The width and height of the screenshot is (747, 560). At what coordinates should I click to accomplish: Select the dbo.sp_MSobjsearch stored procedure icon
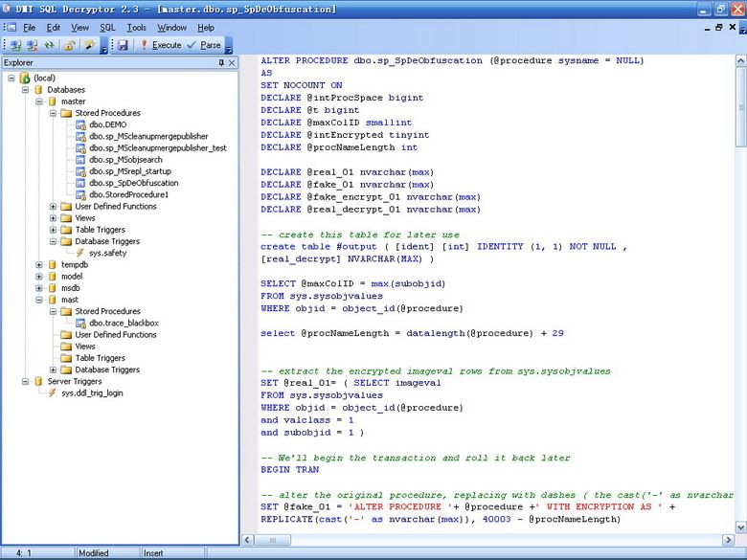coord(80,160)
